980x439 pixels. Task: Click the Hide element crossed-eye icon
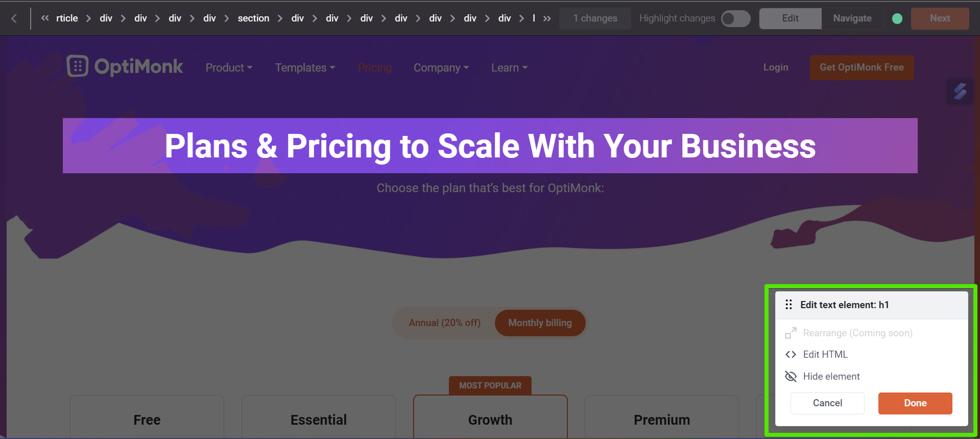click(x=791, y=376)
